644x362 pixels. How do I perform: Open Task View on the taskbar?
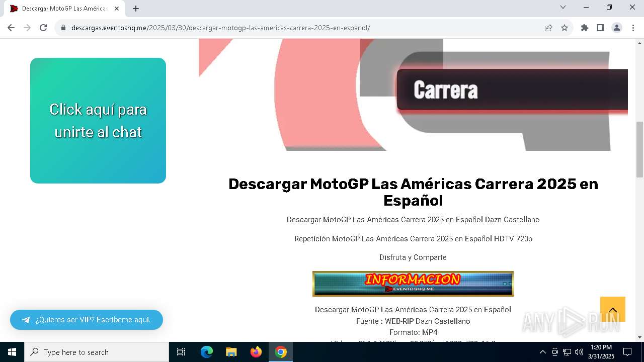[x=182, y=352]
